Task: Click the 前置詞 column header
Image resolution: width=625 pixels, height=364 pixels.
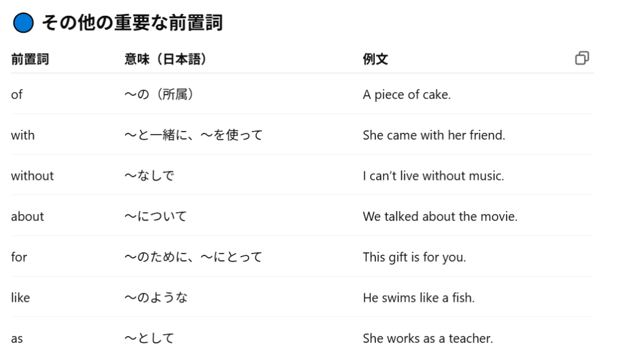Action: point(30,59)
